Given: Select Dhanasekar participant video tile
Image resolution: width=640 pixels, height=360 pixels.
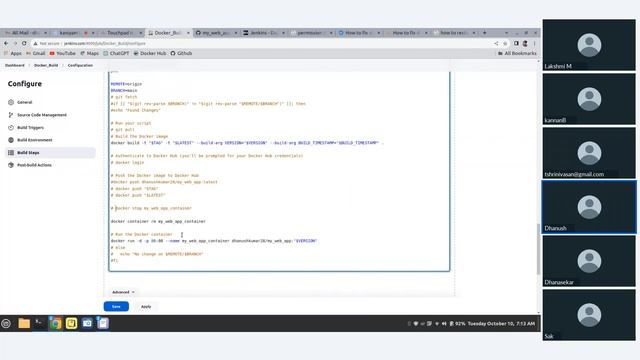Looking at the screenshot, I should click(589, 261).
